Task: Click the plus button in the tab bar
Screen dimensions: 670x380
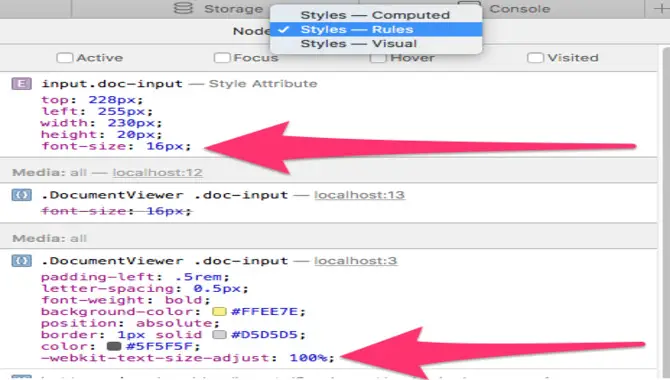Action: point(661,9)
